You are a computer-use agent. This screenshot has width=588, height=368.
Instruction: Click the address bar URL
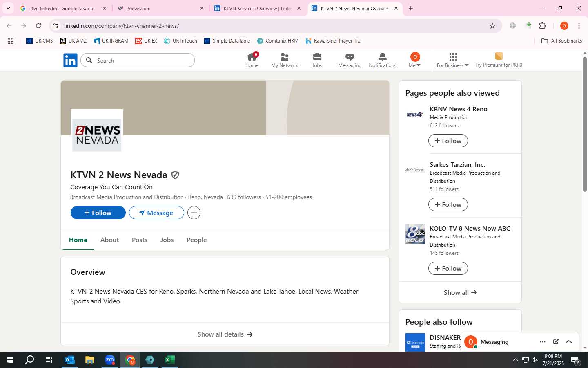pyautogui.click(x=122, y=26)
